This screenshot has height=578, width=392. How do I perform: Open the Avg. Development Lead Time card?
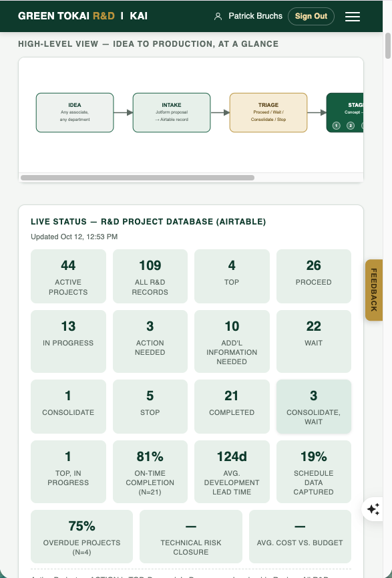click(x=232, y=472)
